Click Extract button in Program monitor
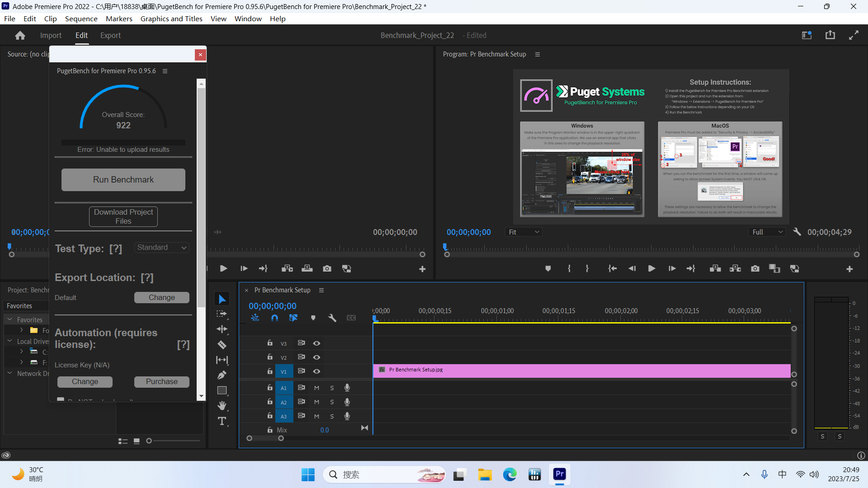The image size is (868, 488). click(x=735, y=269)
